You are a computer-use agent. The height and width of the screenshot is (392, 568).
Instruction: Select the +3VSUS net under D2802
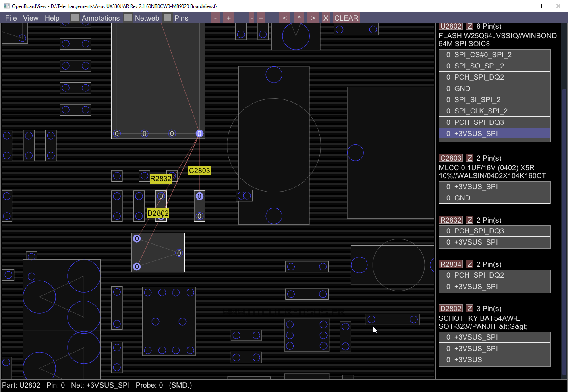[x=494, y=360]
